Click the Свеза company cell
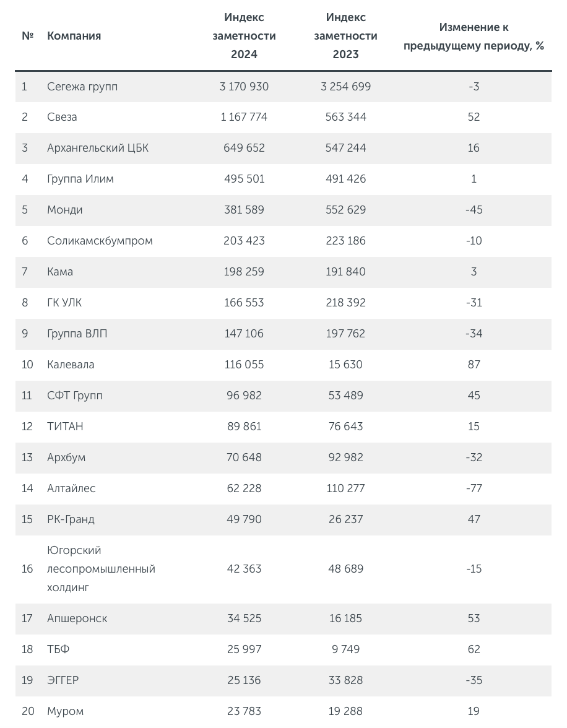This screenshot has width=567, height=728. (63, 117)
